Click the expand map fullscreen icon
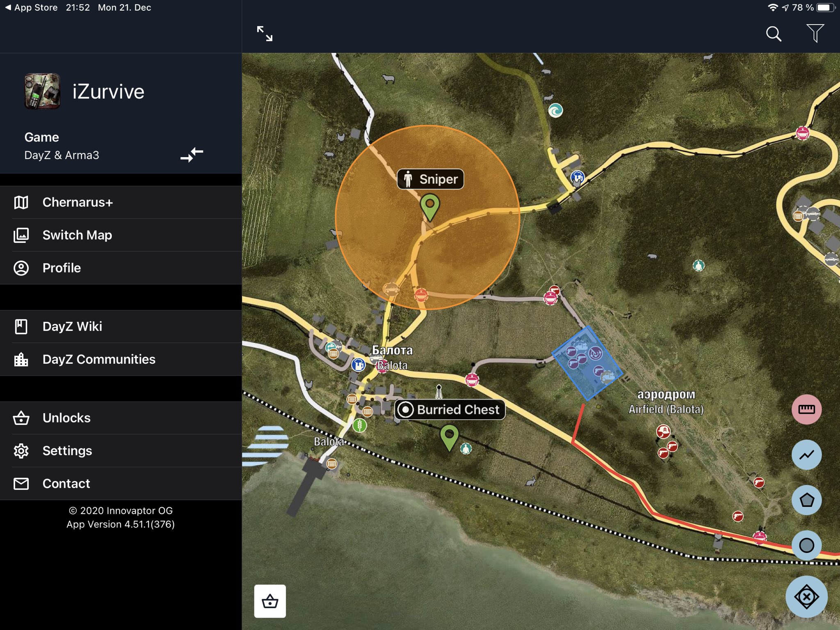This screenshot has height=630, width=840. (263, 32)
